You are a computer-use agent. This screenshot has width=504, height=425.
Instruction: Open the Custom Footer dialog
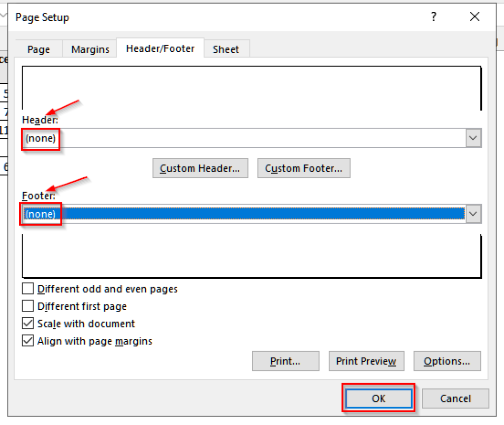[304, 168]
